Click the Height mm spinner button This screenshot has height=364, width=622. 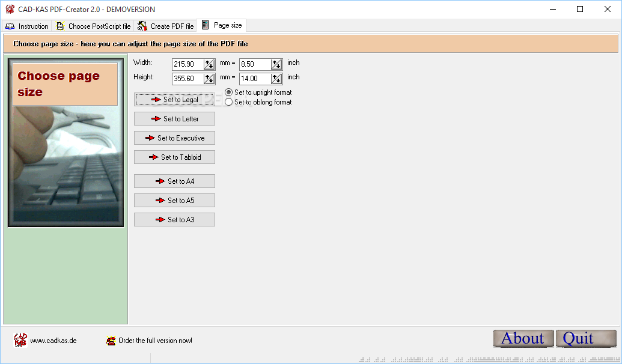coord(209,79)
